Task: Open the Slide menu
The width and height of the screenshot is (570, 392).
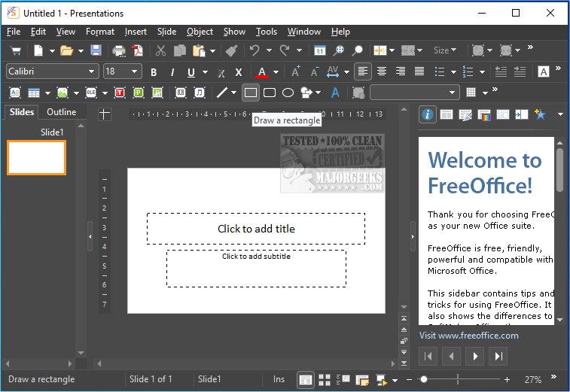Action: point(167,32)
